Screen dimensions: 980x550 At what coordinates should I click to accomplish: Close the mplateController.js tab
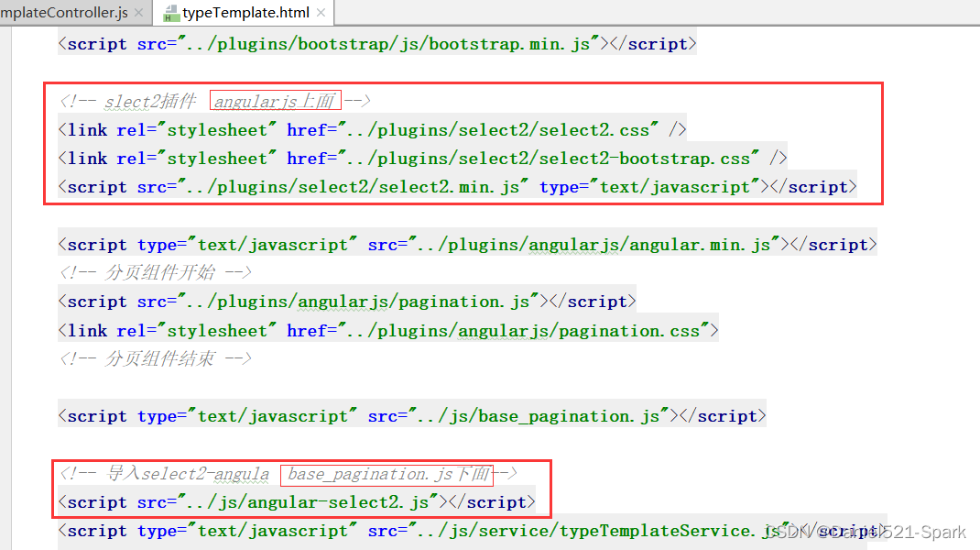(x=138, y=13)
